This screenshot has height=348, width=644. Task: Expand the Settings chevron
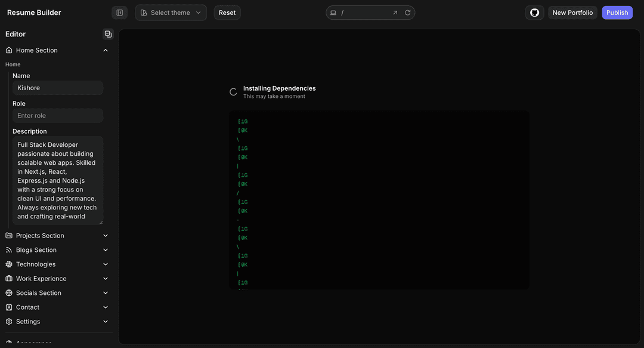pyautogui.click(x=106, y=322)
